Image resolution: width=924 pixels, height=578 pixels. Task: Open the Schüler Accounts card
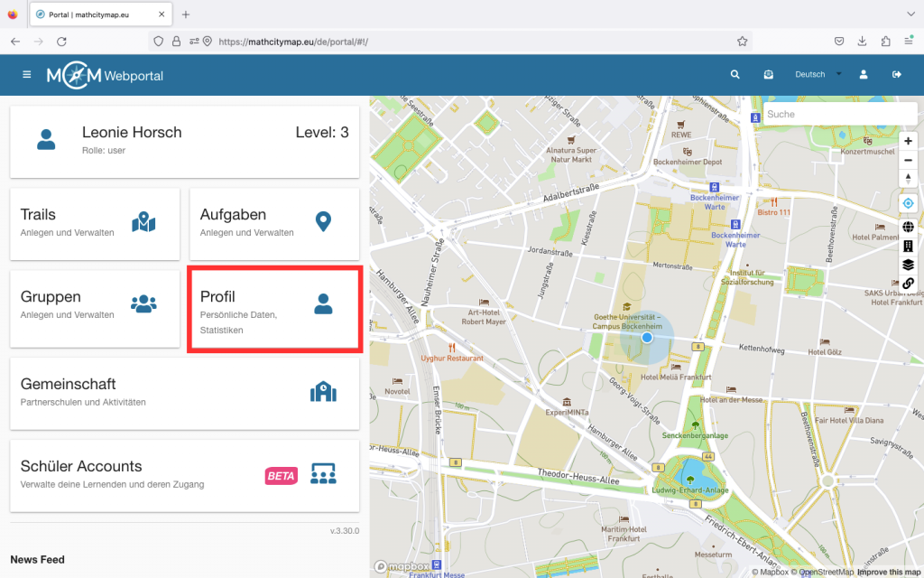pyautogui.click(x=184, y=475)
